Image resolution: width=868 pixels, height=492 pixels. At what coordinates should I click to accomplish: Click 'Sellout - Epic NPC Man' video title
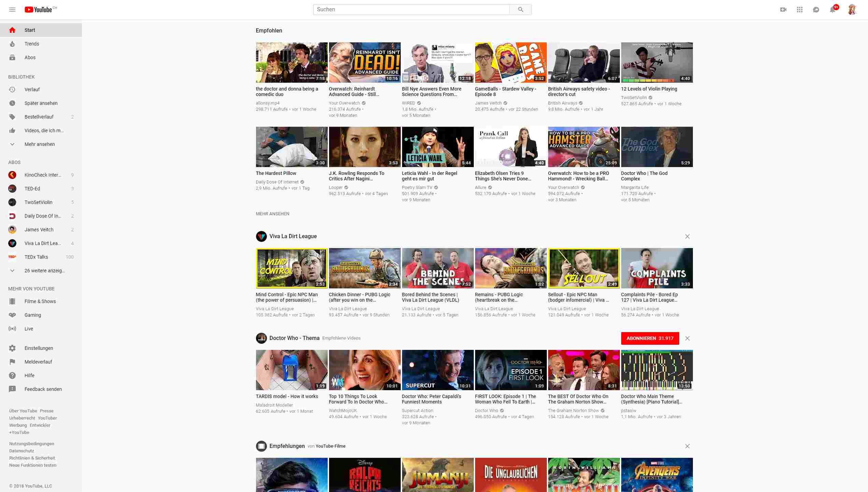coord(579,297)
